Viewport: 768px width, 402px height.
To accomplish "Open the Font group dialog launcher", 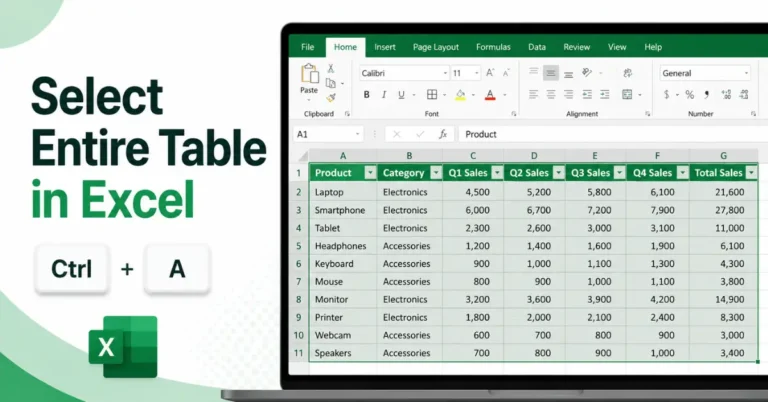I will 514,114.
